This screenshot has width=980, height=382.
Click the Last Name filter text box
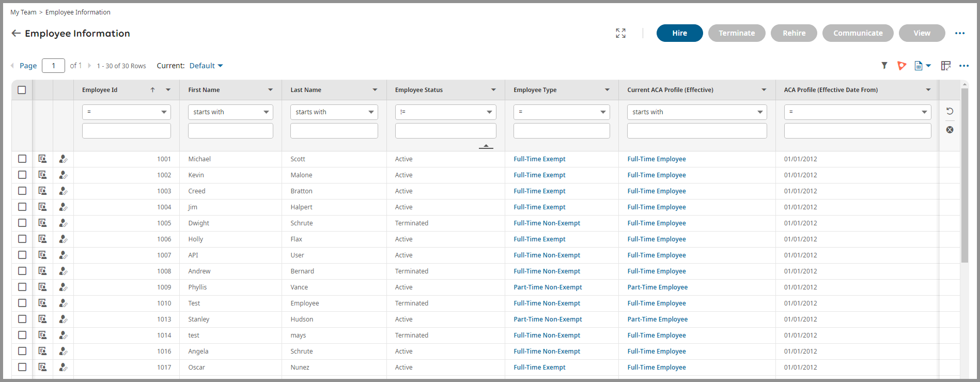(334, 131)
